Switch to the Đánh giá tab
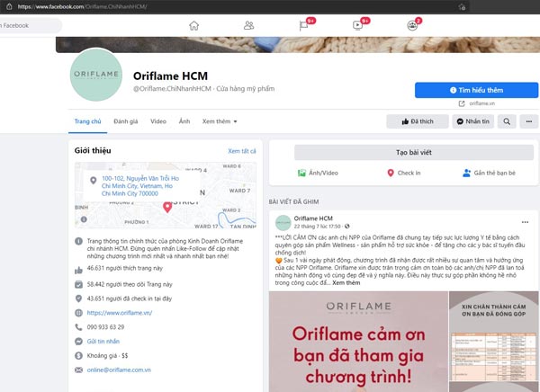The height and width of the screenshot is (392, 540). 126,121
